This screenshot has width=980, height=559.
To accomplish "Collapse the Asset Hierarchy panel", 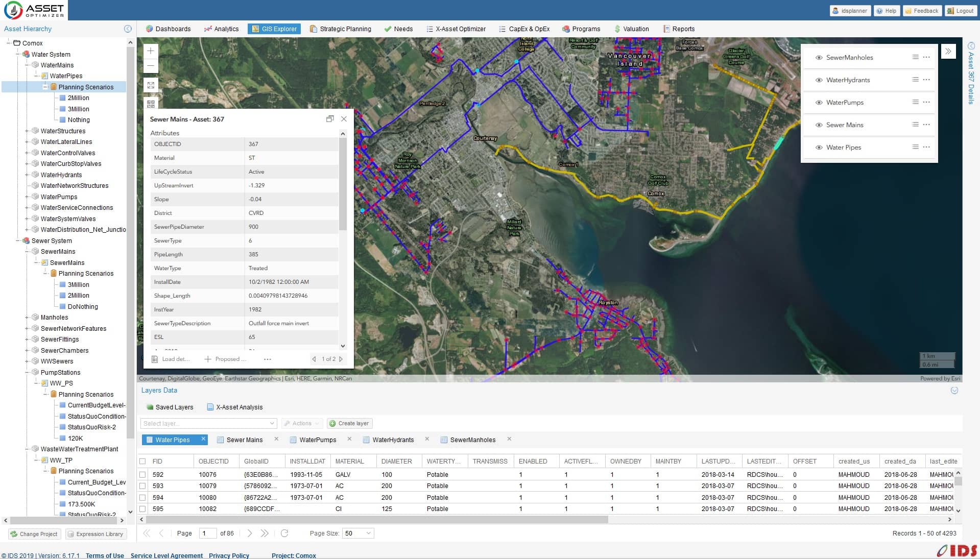I will coord(128,29).
